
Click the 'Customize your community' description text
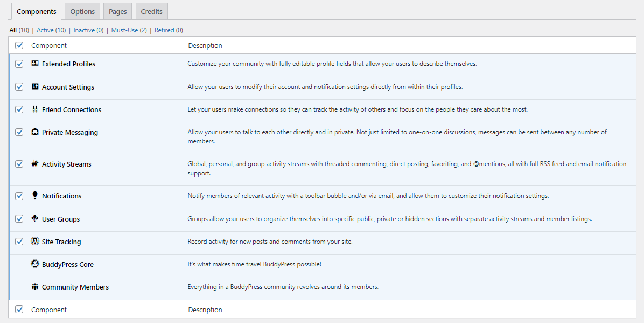coord(332,64)
